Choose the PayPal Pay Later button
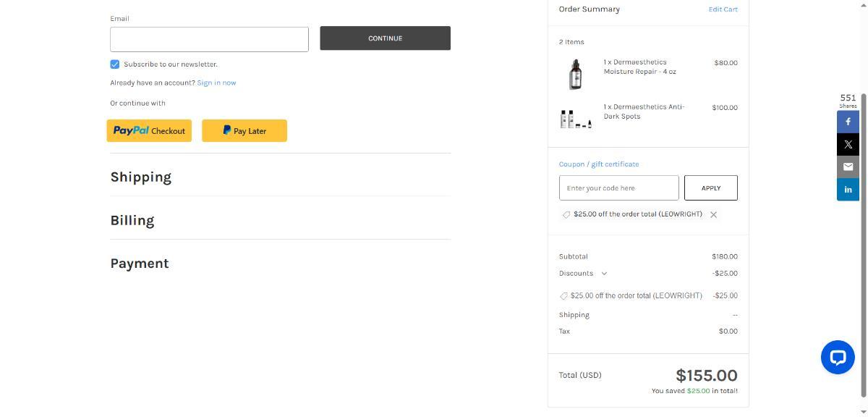 point(244,131)
